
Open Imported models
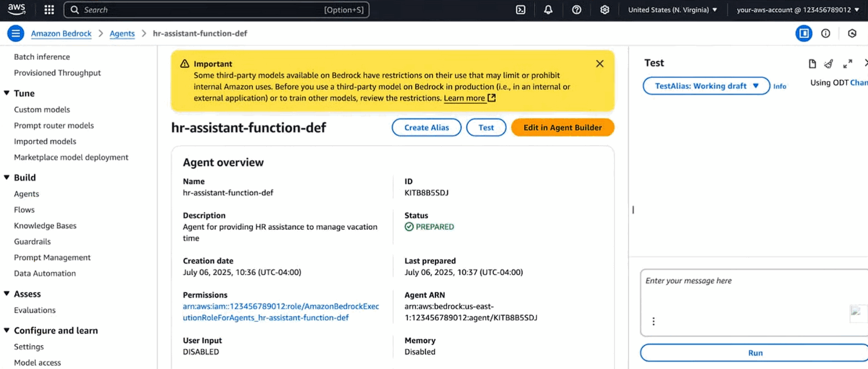point(45,142)
